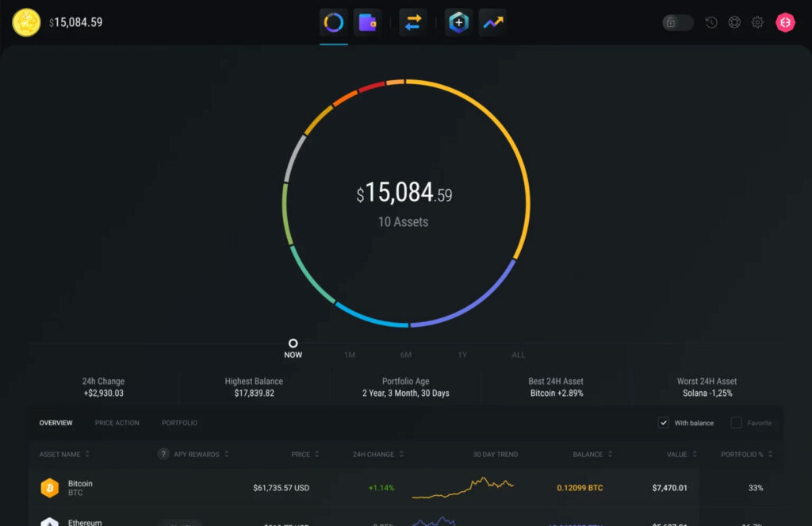Viewport: 812px width, 526px height.
Task: Sort assets by the Price column
Action: pos(304,455)
